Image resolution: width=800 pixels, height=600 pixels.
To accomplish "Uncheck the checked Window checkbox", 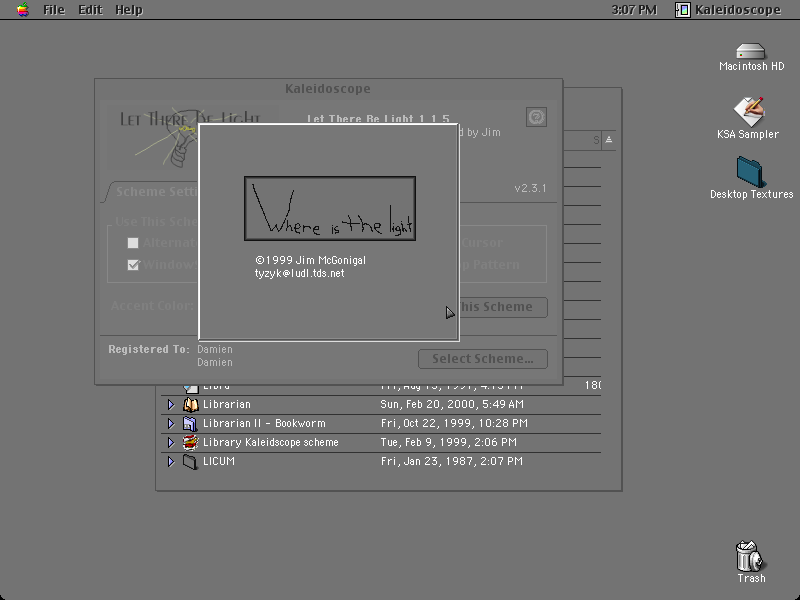I will (x=133, y=265).
